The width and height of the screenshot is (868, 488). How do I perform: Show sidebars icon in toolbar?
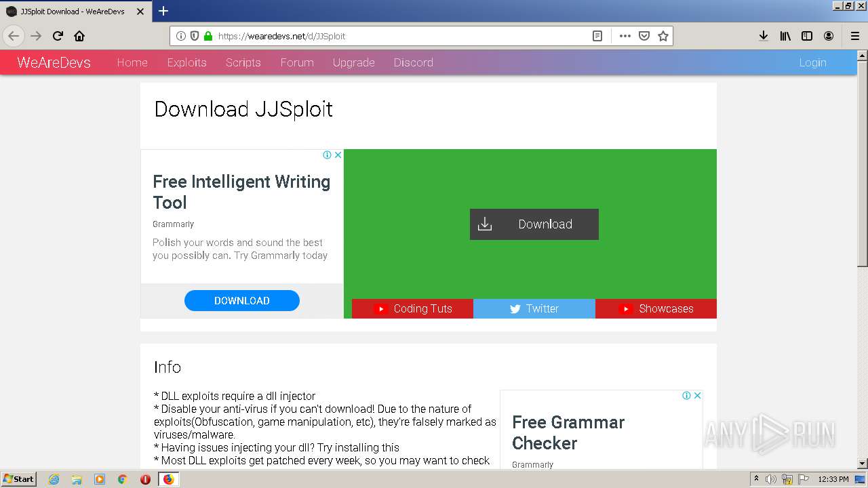click(x=807, y=36)
